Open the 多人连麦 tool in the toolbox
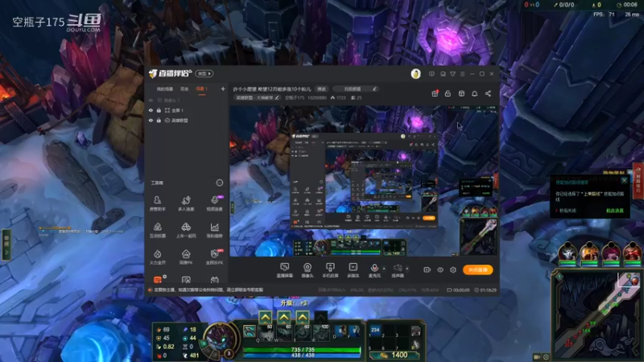644x362 pixels. pos(186,204)
